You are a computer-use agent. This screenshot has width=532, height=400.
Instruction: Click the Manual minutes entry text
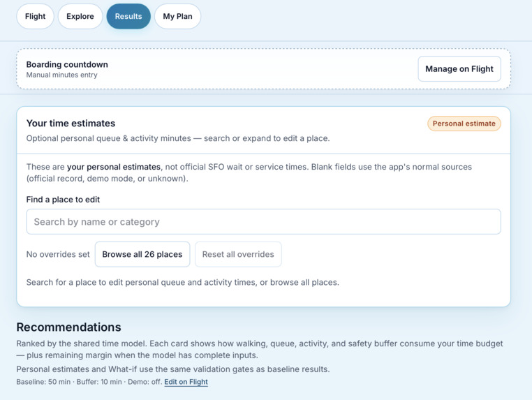(61, 75)
